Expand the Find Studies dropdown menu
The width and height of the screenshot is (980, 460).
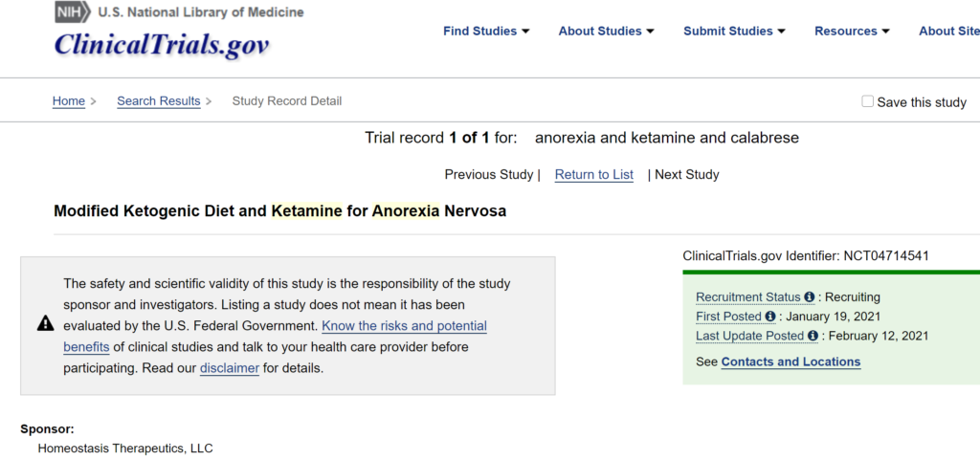point(486,31)
